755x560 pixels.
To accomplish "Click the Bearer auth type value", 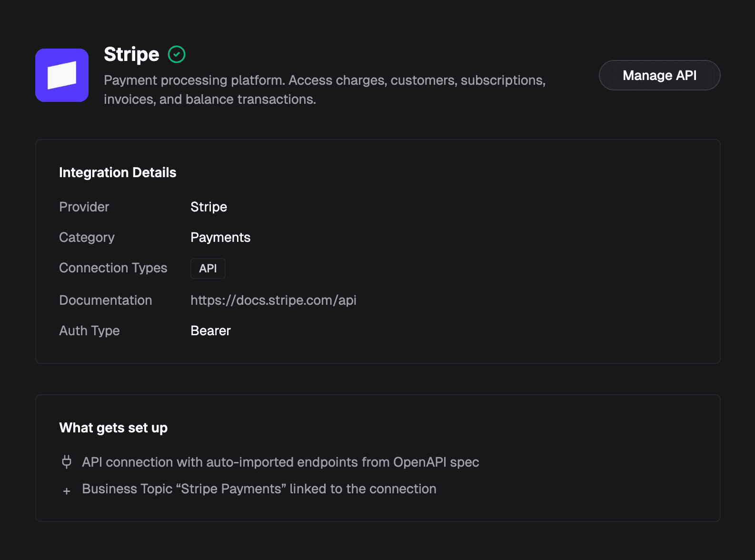I will [x=210, y=331].
